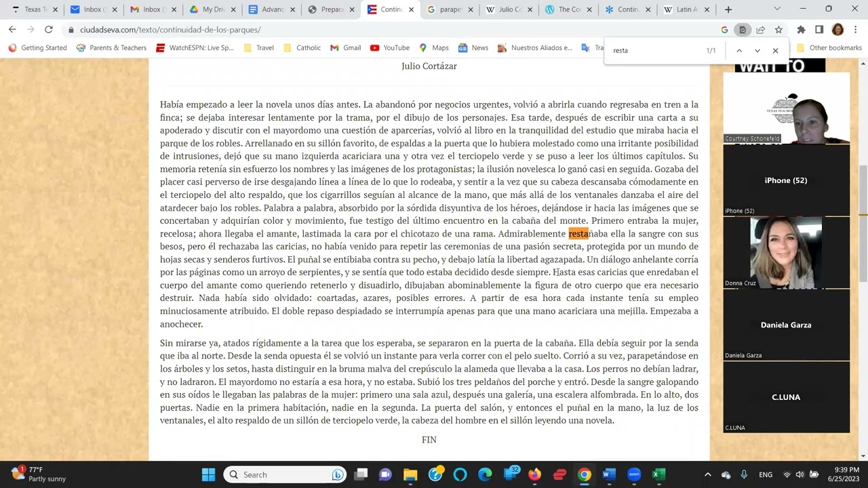The height and width of the screenshot is (488, 868).
Task: Select the Daniela Garza participant tile
Action: click(x=786, y=325)
